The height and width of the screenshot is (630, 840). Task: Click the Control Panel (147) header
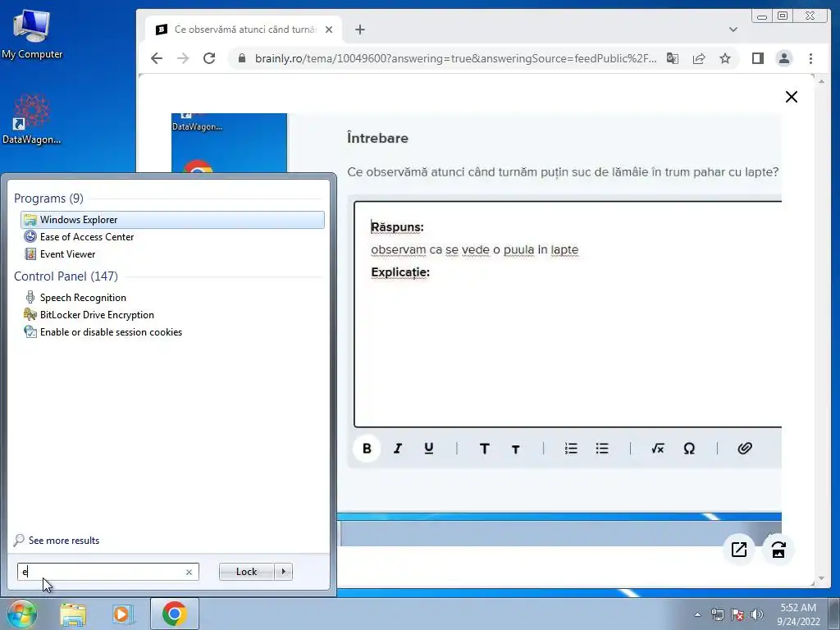tap(66, 276)
